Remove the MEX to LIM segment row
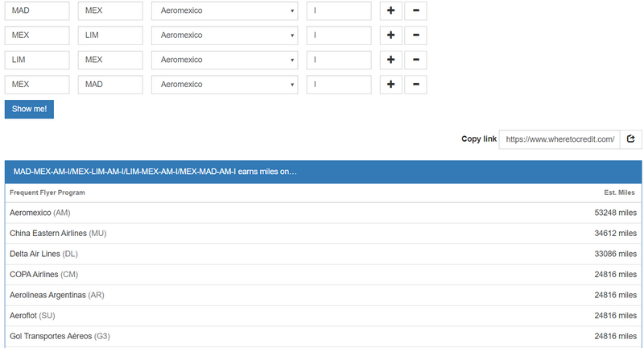The image size is (644, 348). point(415,35)
